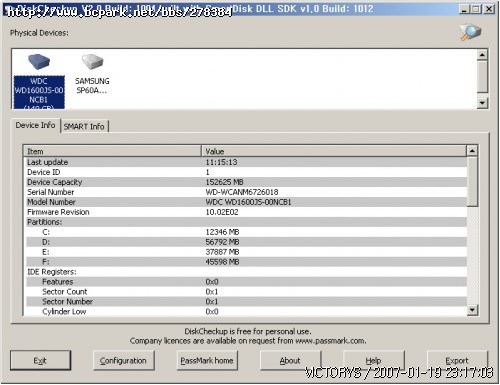Select the Serial Number row
This screenshot has width=500, height=385.
[x=247, y=192]
